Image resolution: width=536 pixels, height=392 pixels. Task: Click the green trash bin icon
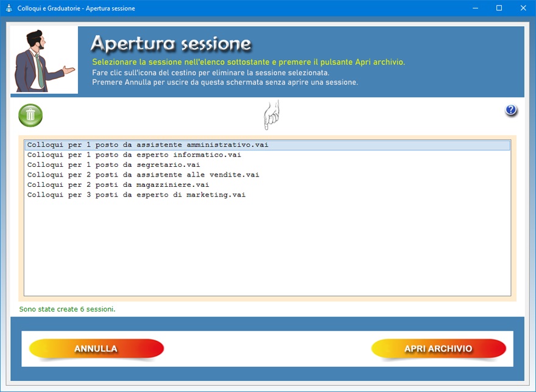[x=30, y=116]
